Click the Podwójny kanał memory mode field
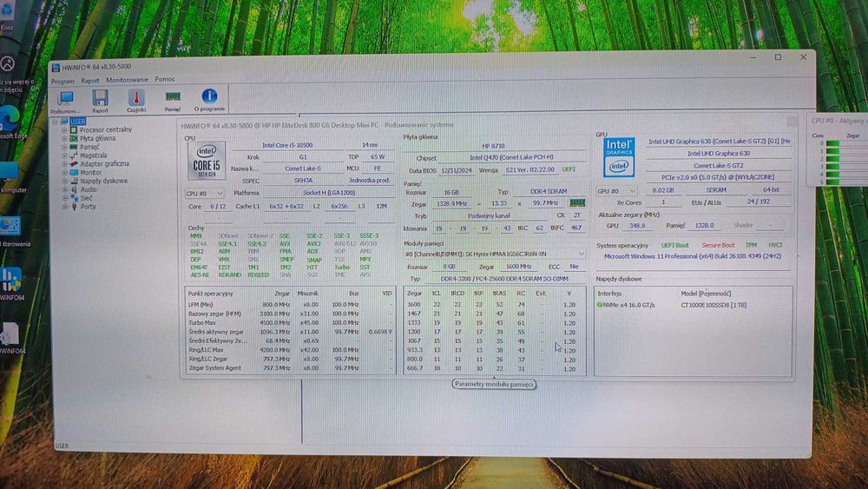 tap(489, 216)
